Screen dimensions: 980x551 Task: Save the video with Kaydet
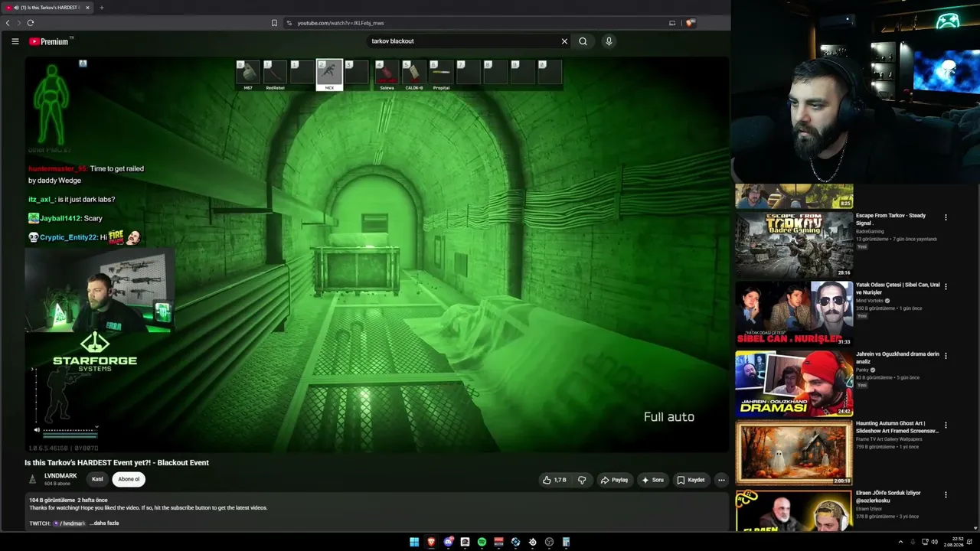pyautogui.click(x=691, y=480)
